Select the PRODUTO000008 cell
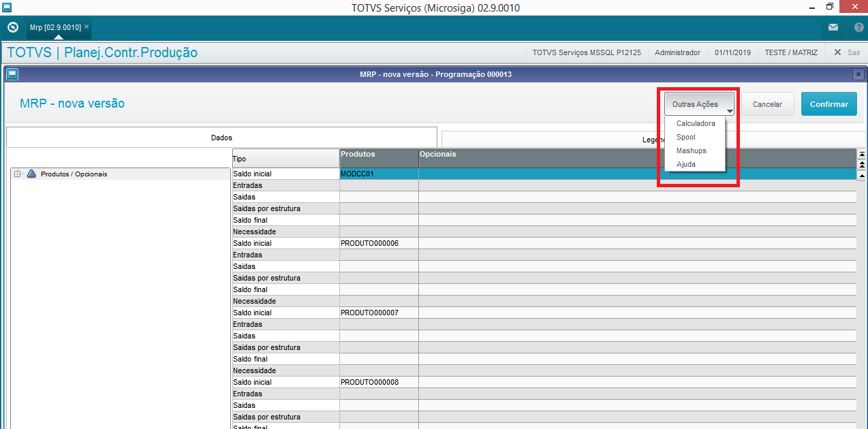 click(x=379, y=382)
